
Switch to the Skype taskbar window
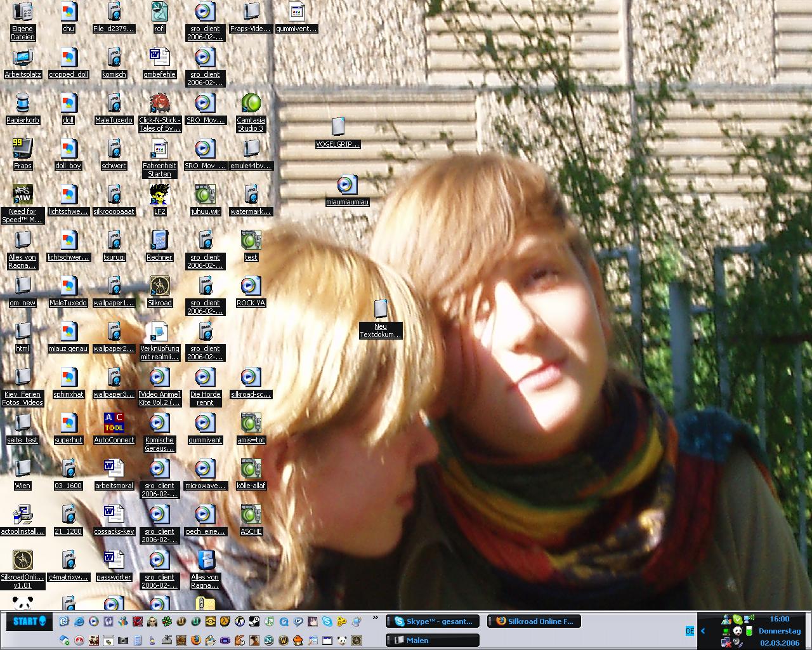[433, 621]
